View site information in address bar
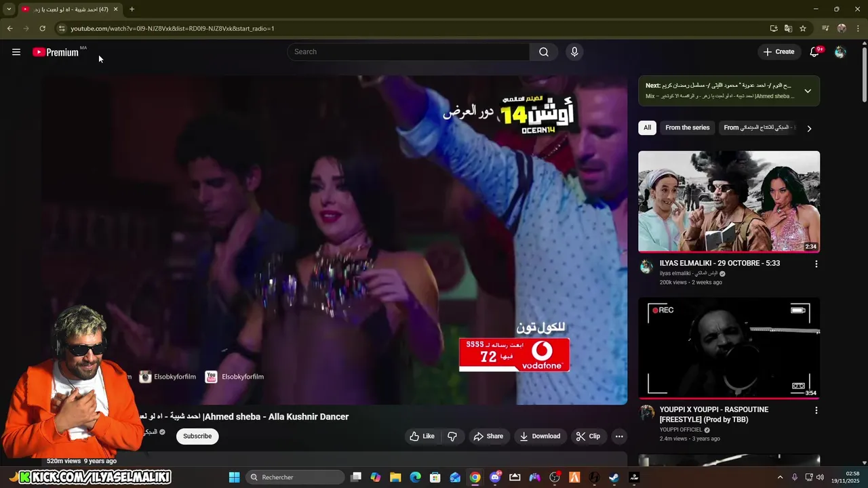868x488 pixels. click(x=61, y=28)
